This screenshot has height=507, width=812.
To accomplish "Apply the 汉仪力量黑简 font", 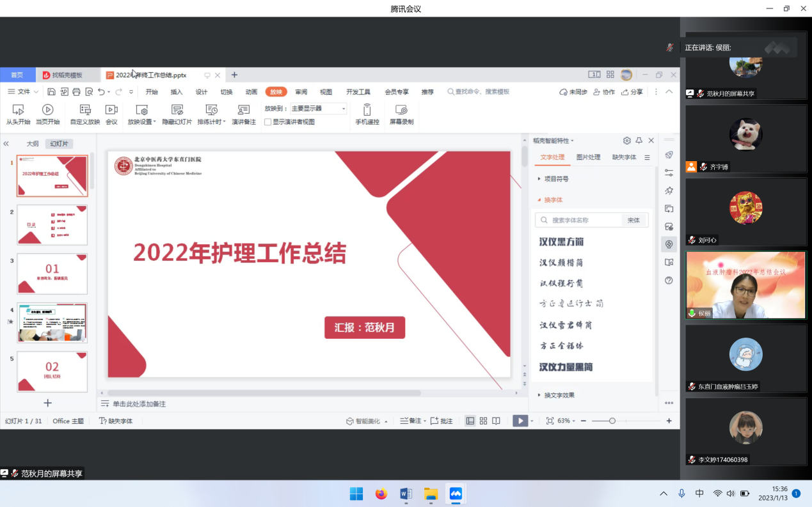I will coord(566,367).
